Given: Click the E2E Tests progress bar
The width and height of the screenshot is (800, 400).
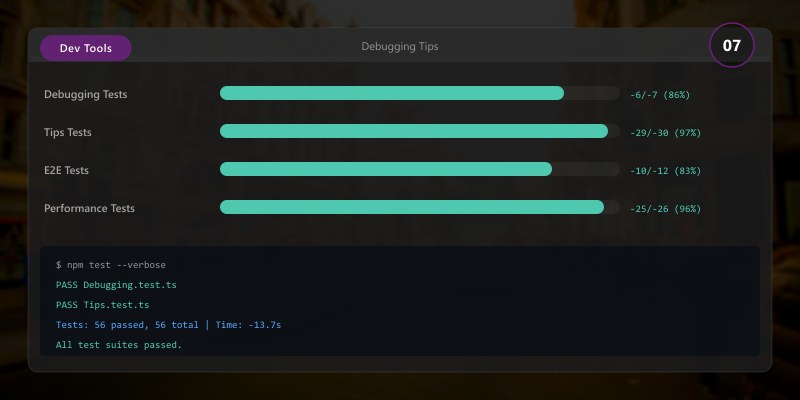Looking at the screenshot, I should pos(419,169).
